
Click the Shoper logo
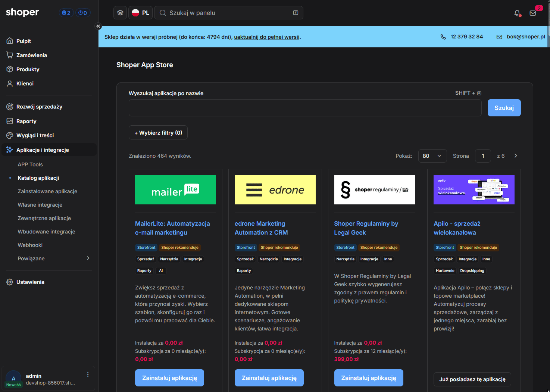click(22, 12)
